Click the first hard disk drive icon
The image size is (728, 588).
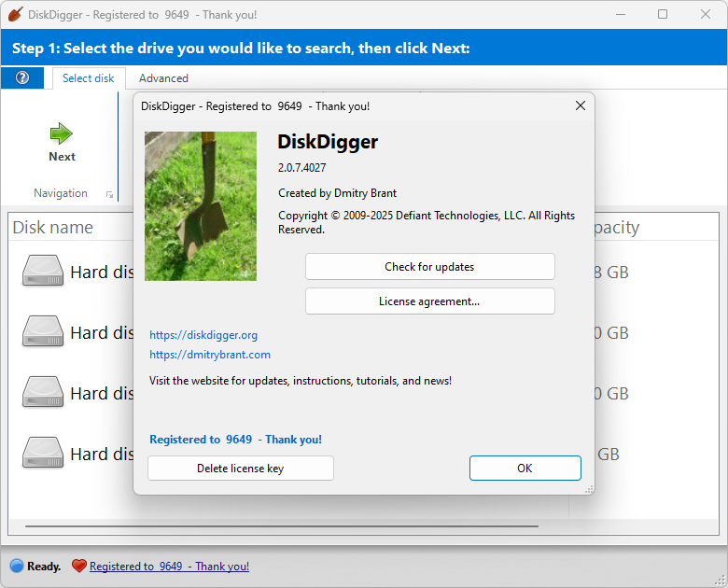click(43, 271)
